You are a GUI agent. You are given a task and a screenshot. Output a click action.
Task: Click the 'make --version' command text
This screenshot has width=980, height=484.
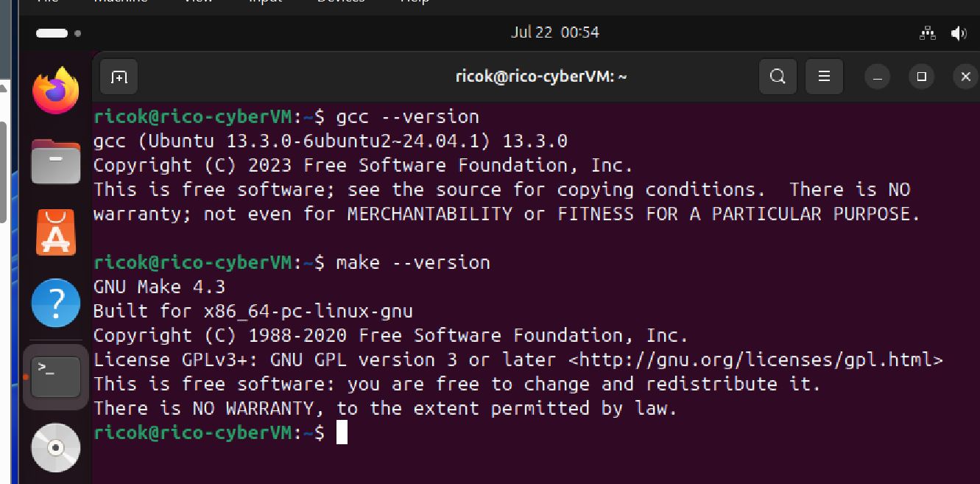pos(413,263)
